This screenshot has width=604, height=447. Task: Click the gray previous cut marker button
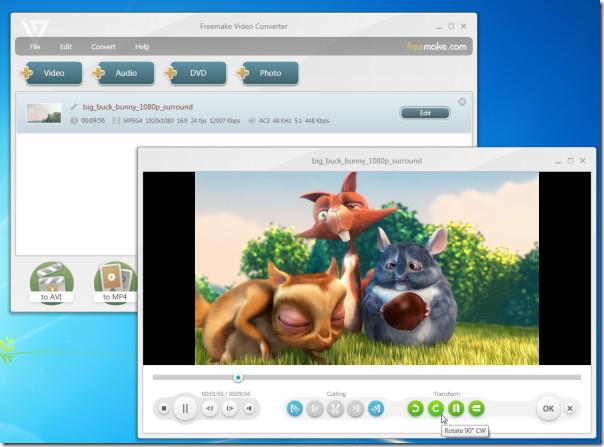315,408
